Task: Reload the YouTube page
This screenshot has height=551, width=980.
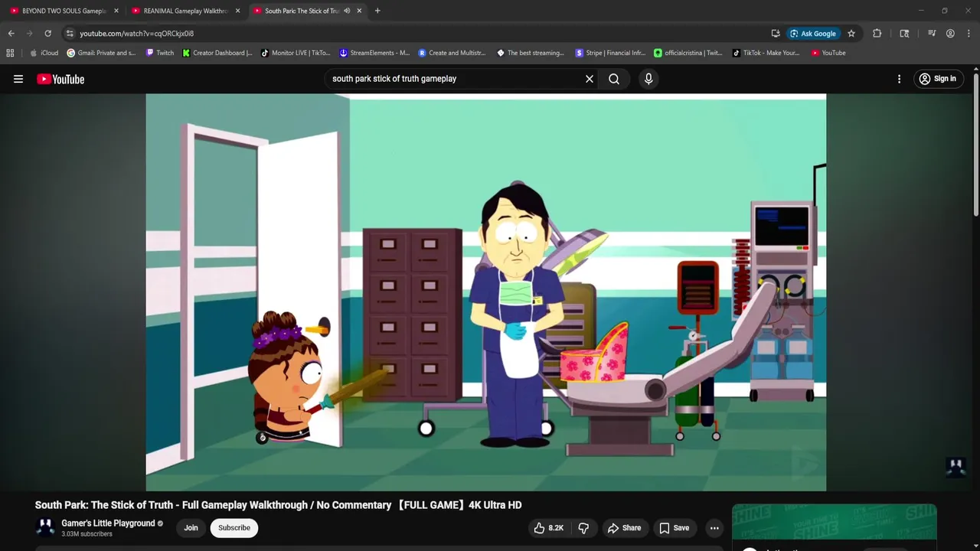Action: [x=47, y=34]
